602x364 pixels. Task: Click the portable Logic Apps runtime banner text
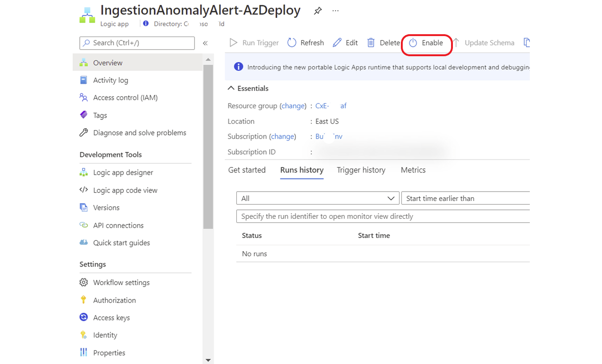pyautogui.click(x=388, y=67)
